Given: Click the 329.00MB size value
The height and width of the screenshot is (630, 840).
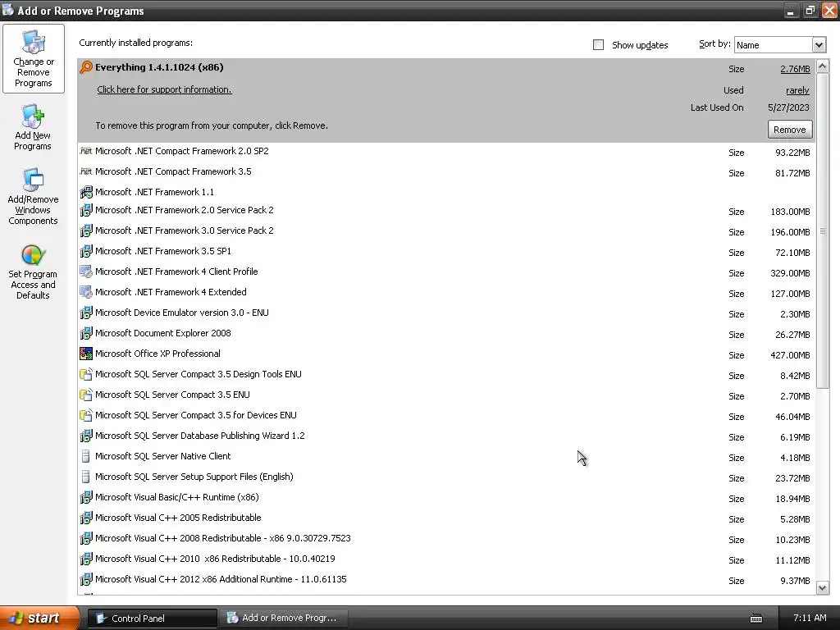Looking at the screenshot, I should tap(790, 273).
